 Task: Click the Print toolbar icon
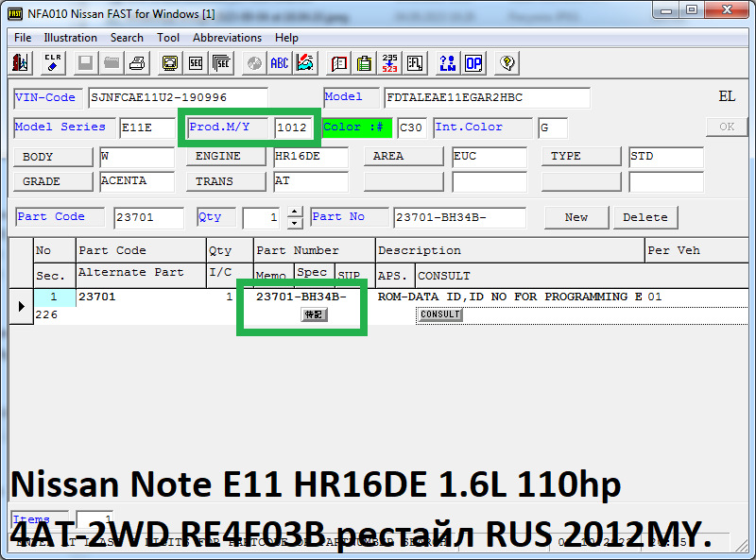click(x=138, y=63)
